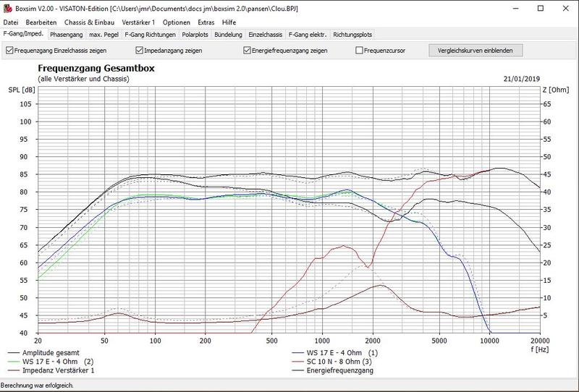The height and width of the screenshot is (392, 579).
Task: Enable the 'Frequenzcursor' checkbox
Action: [360, 51]
